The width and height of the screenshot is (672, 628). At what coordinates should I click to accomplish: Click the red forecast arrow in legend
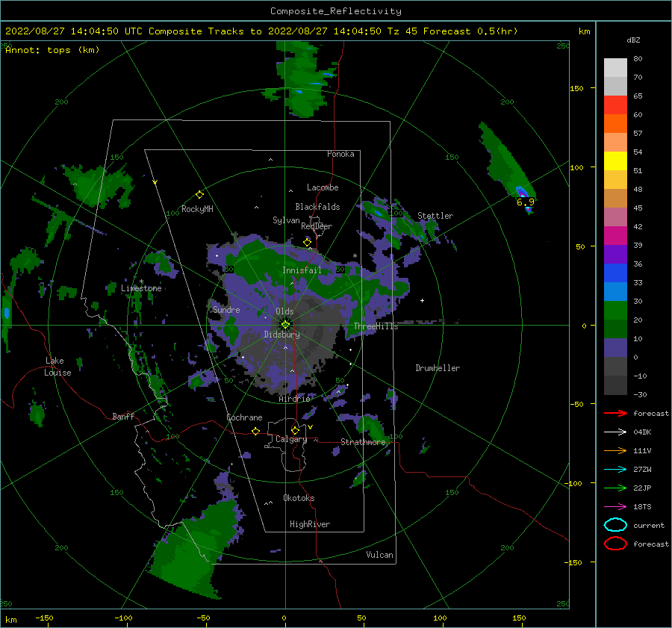click(x=615, y=413)
